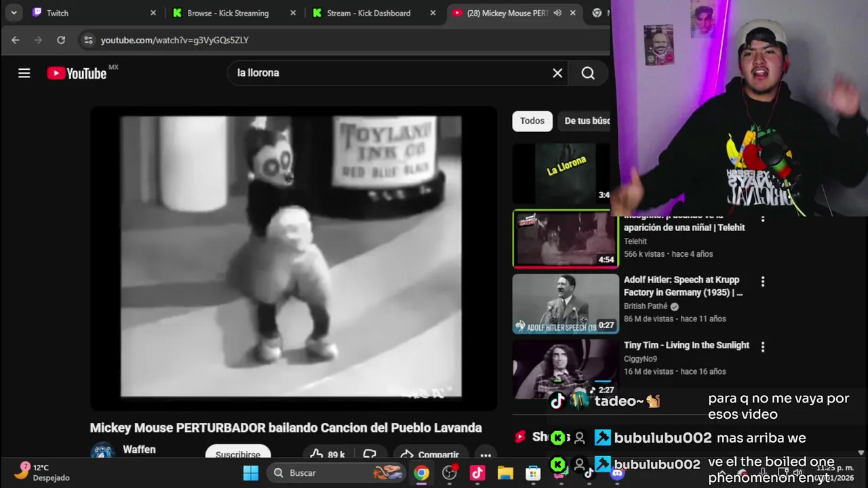Go back with browser back arrow
This screenshot has width=868, height=488.
pos(16,40)
